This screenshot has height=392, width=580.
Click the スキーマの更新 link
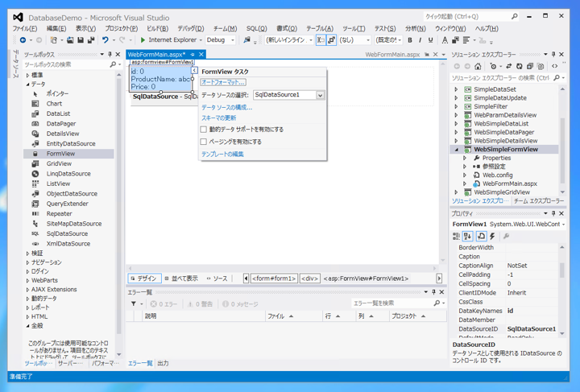point(218,118)
